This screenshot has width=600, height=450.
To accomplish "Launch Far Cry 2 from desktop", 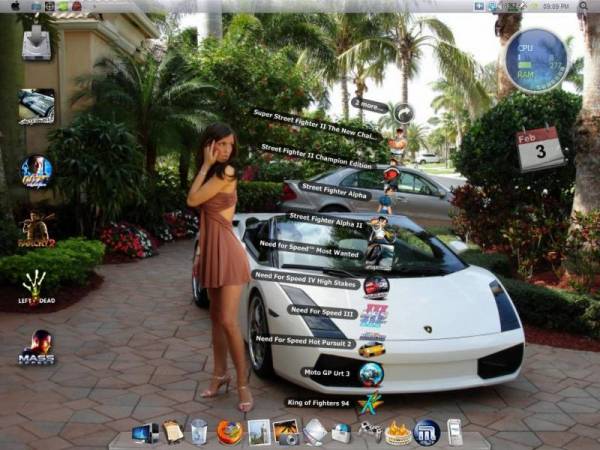I will [x=36, y=230].
